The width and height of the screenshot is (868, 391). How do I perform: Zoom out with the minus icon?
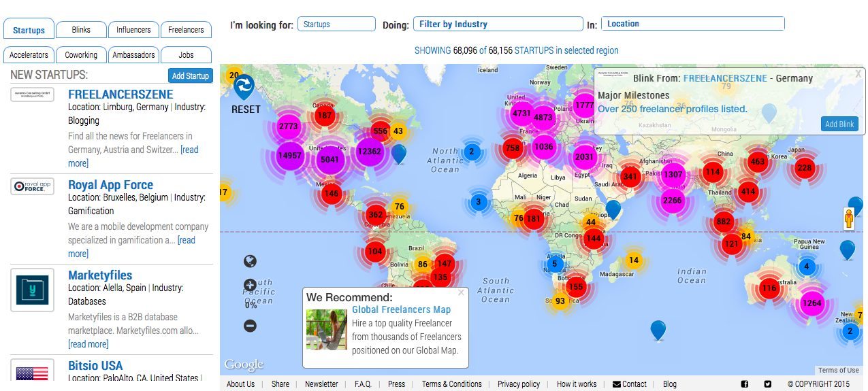click(250, 326)
